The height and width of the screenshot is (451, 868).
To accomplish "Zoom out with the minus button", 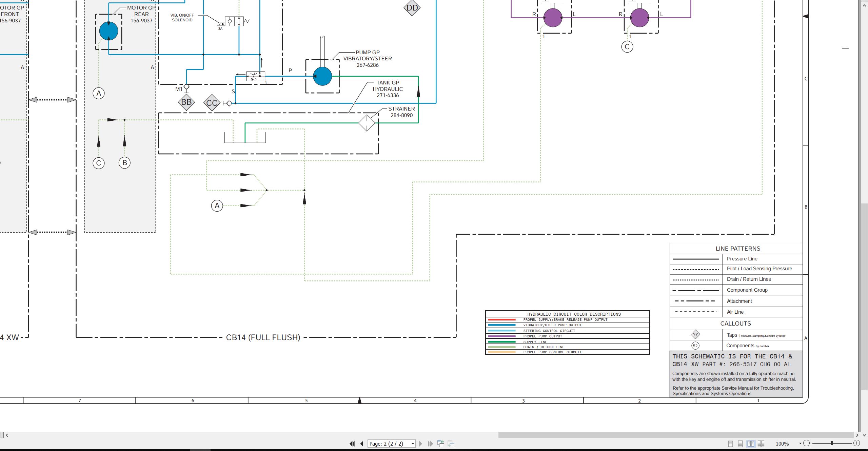I will point(807,443).
